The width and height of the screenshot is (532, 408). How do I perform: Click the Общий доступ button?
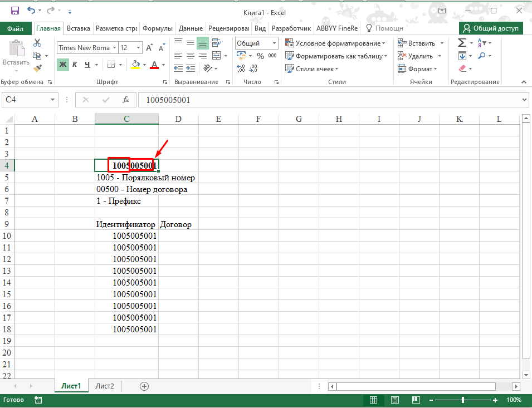[x=491, y=28]
